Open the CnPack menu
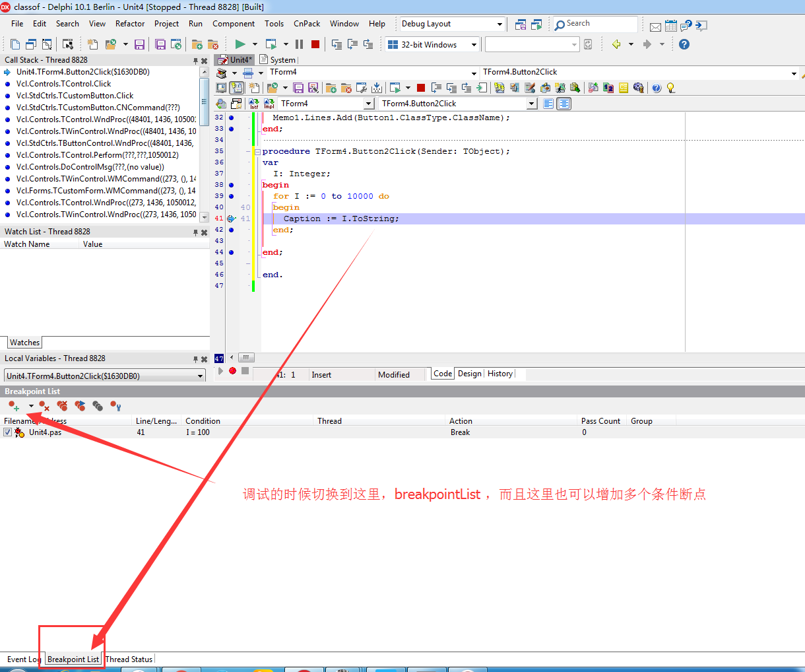 tap(307, 24)
